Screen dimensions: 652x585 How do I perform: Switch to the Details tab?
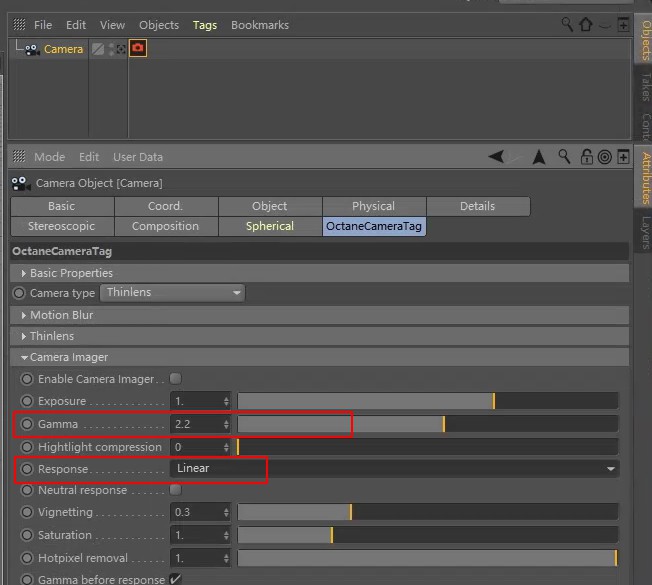478,206
